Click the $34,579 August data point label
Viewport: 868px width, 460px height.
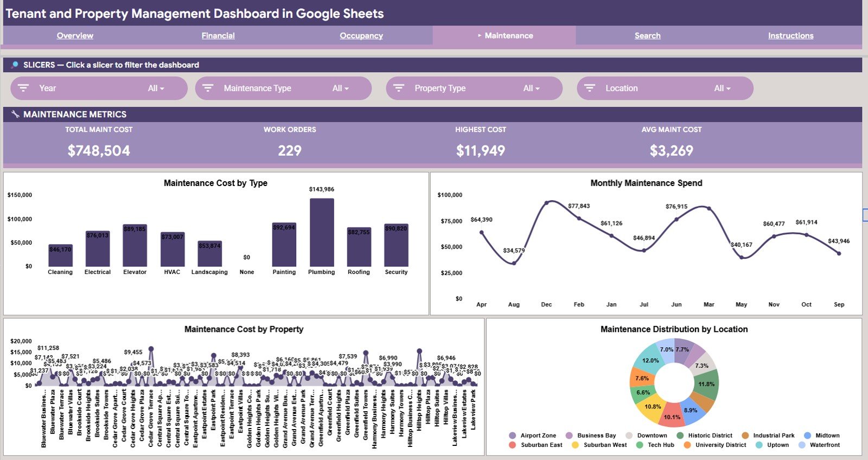514,251
